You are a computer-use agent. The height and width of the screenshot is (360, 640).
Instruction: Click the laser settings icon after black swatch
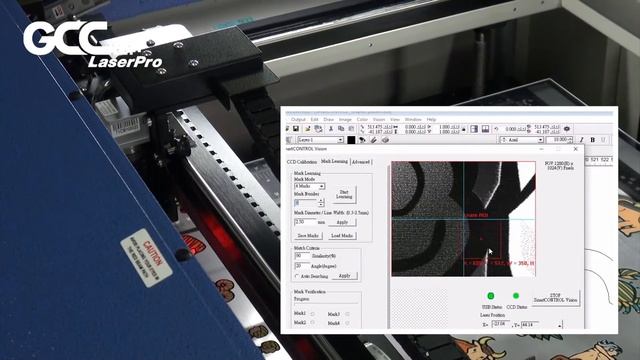coord(362,140)
